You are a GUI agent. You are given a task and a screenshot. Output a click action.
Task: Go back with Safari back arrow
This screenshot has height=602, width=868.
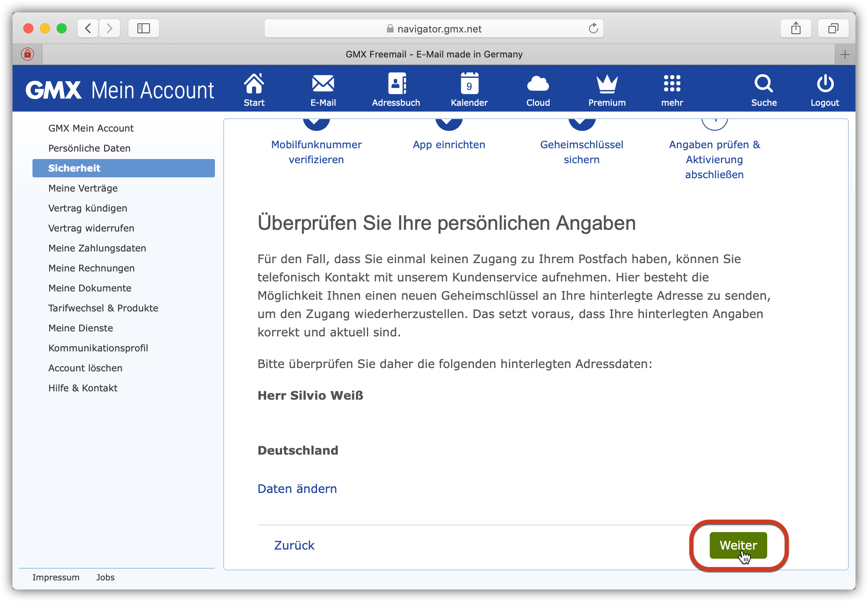88,28
